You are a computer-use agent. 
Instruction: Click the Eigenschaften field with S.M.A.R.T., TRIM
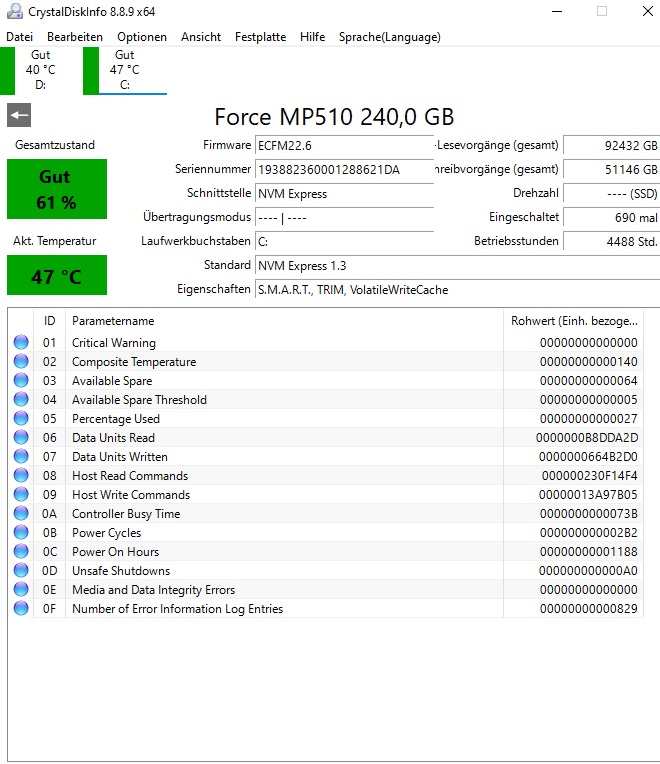pyautogui.click(x=457, y=290)
